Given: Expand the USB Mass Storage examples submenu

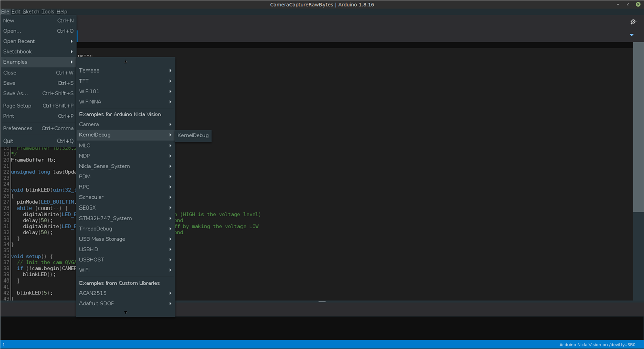Looking at the screenshot, I should 125,239.
